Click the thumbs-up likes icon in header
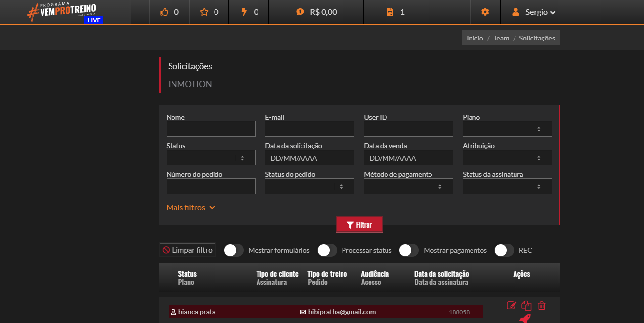 (165, 12)
